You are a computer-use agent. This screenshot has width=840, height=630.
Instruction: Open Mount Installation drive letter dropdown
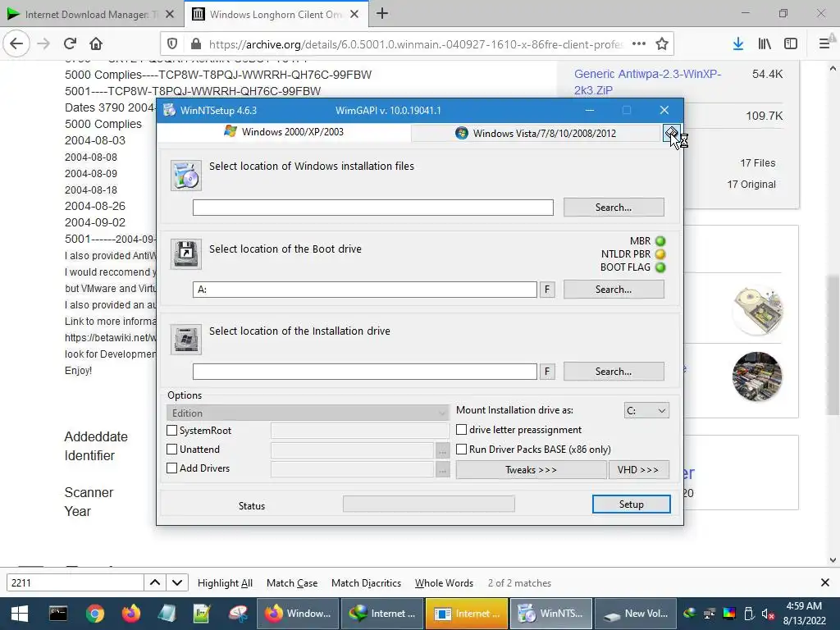646,411
